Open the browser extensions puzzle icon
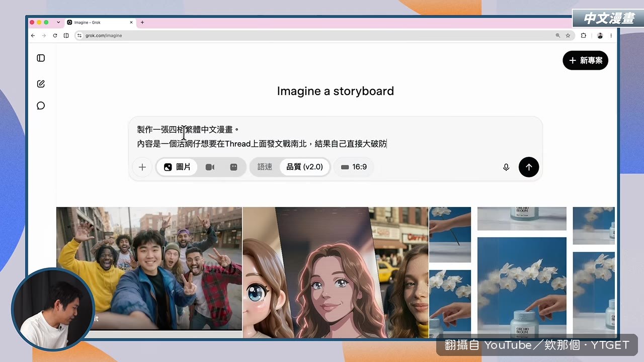 (584, 36)
